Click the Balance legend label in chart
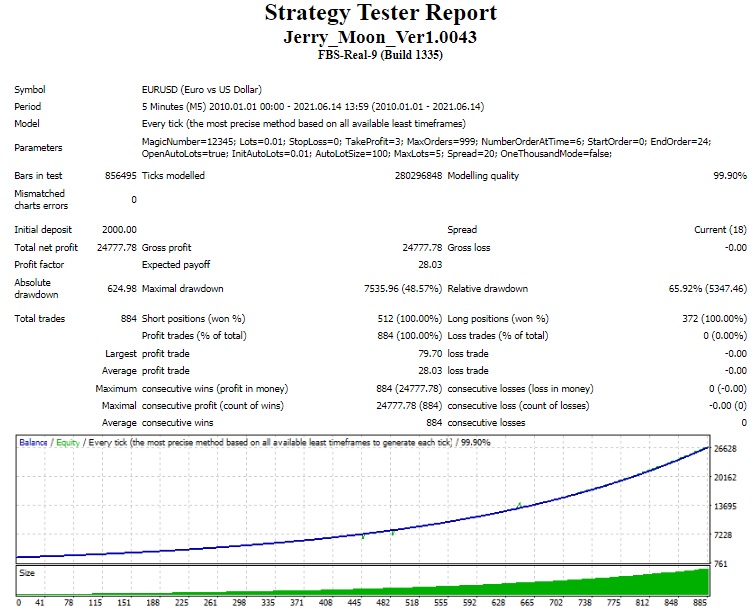This screenshot has width=755, height=613. (x=33, y=442)
